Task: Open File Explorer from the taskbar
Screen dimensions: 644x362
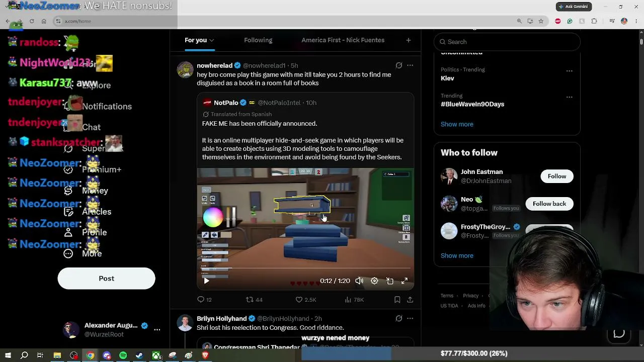Action: pyautogui.click(x=57, y=355)
